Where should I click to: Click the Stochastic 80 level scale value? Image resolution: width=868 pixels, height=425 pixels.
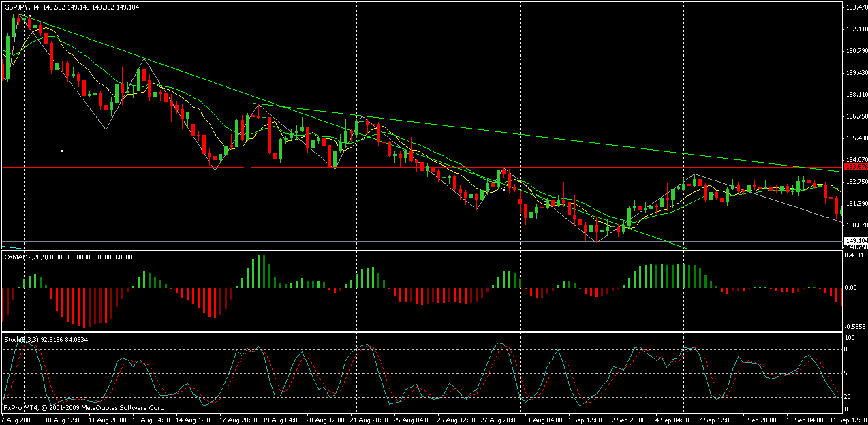(x=849, y=350)
